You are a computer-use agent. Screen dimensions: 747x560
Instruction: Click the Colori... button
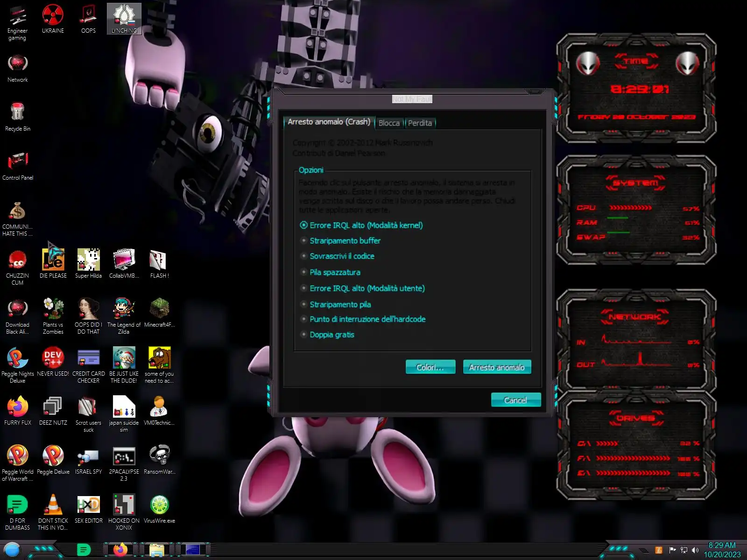click(430, 367)
